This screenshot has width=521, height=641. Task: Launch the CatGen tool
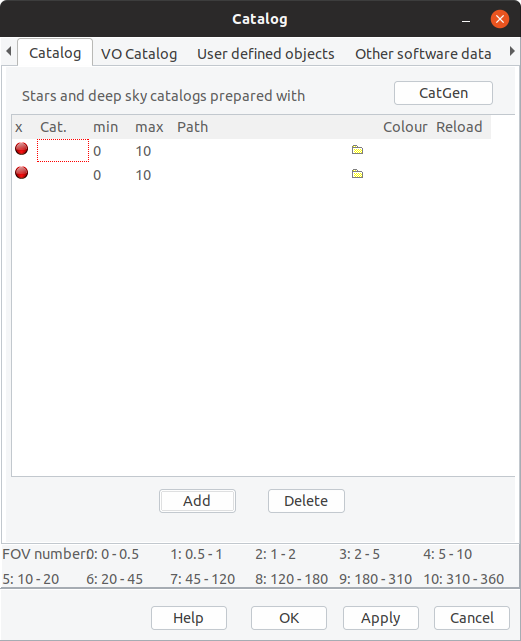tap(443, 93)
